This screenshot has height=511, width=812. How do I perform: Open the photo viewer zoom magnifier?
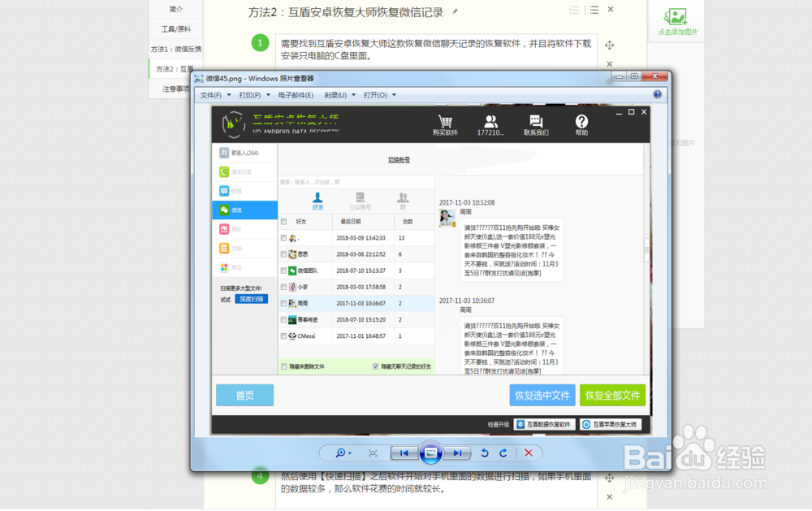pos(343,453)
